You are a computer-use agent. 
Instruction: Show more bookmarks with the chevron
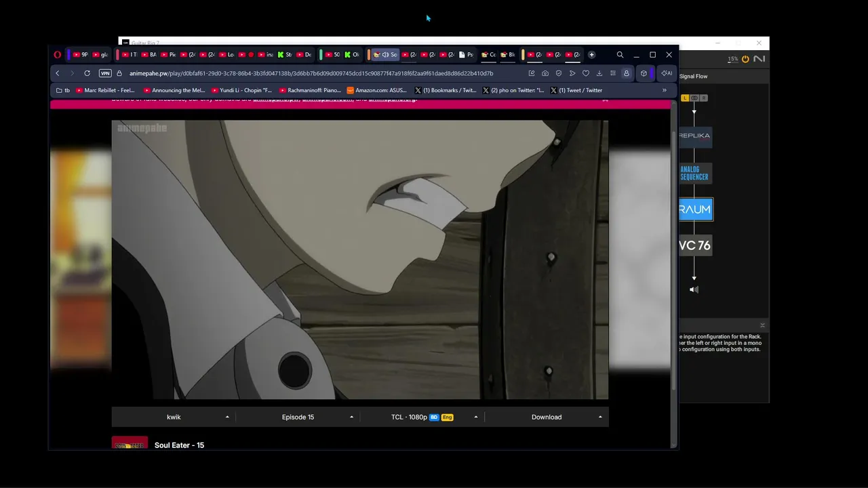coord(665,90)
